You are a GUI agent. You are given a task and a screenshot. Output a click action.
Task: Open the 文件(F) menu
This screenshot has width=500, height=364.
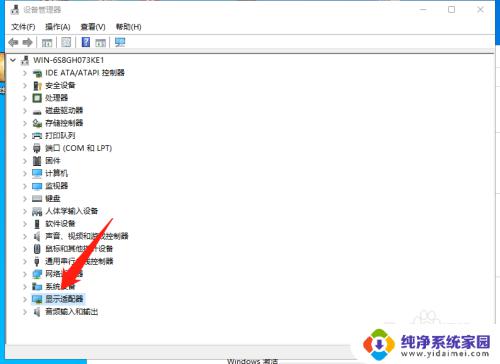click(23, 27)
